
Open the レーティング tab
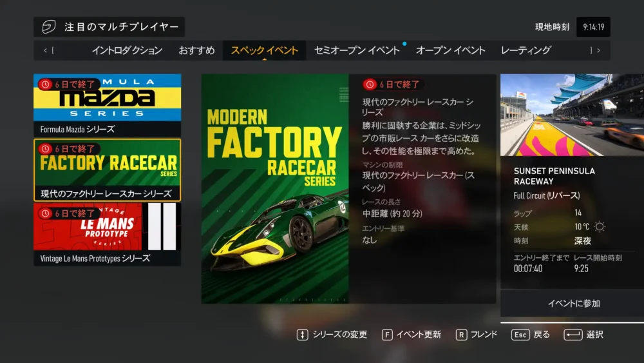(x=526, y=50)
